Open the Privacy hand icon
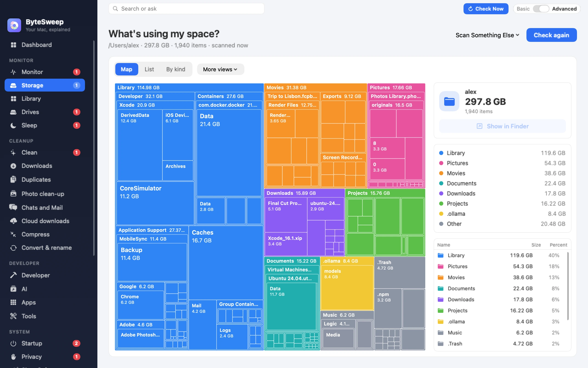This screenshot has width=588, height=368. click(x=13, y=356)
